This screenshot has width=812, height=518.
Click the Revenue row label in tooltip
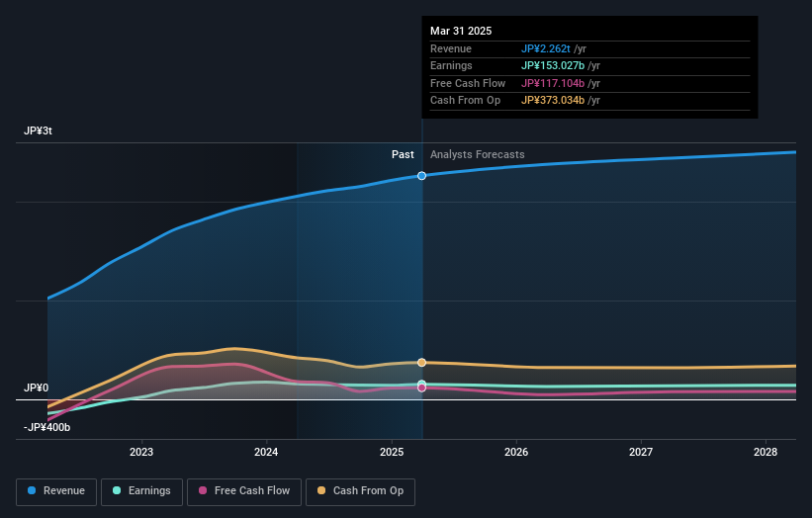click(x=451, y=48)
